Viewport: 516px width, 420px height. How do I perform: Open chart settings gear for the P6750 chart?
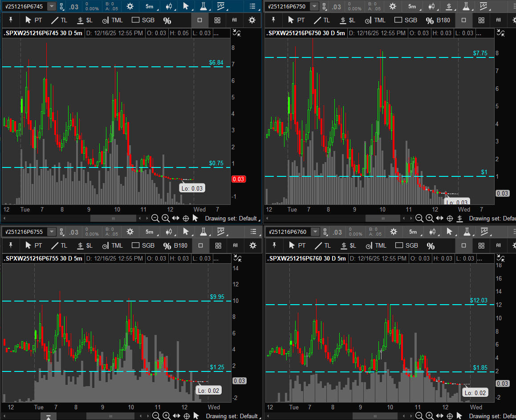tap(392, 6)
